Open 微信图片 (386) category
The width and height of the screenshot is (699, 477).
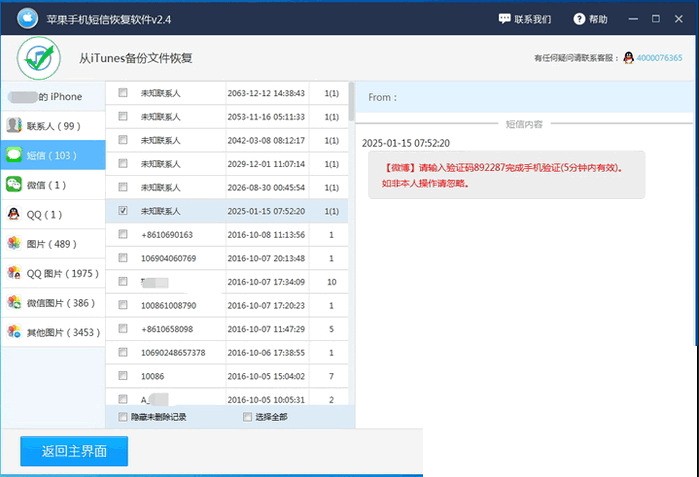click(53, 303)
